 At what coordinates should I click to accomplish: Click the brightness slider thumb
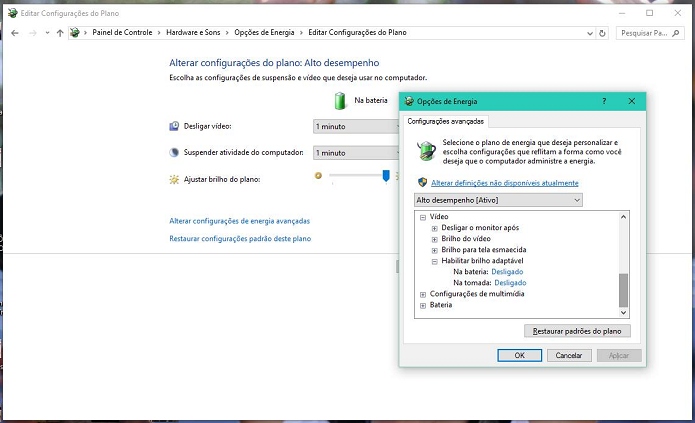click(386, 176)
